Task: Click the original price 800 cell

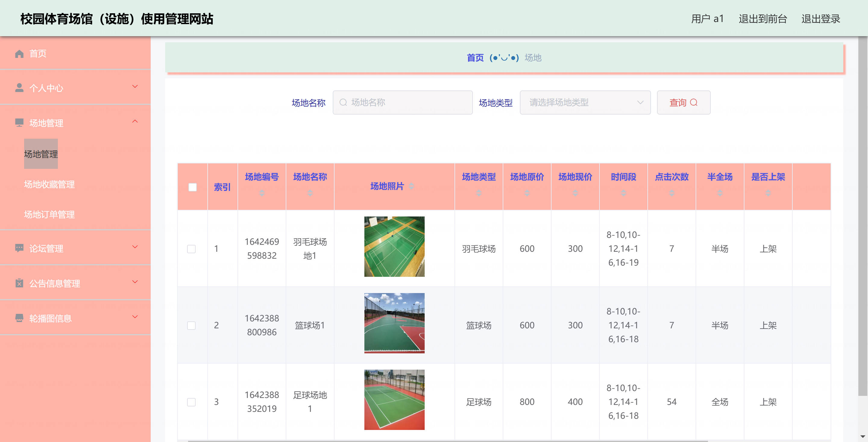Action: pos(527,402)
